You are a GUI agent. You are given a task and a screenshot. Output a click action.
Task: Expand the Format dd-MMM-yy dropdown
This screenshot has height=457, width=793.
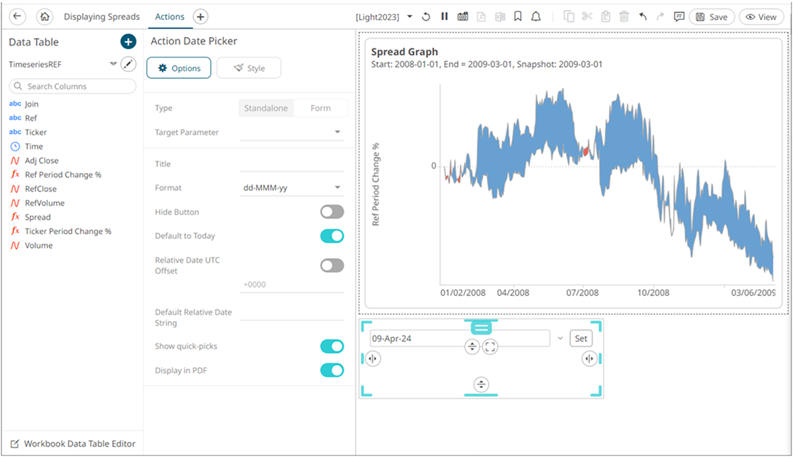pos(291,188)
